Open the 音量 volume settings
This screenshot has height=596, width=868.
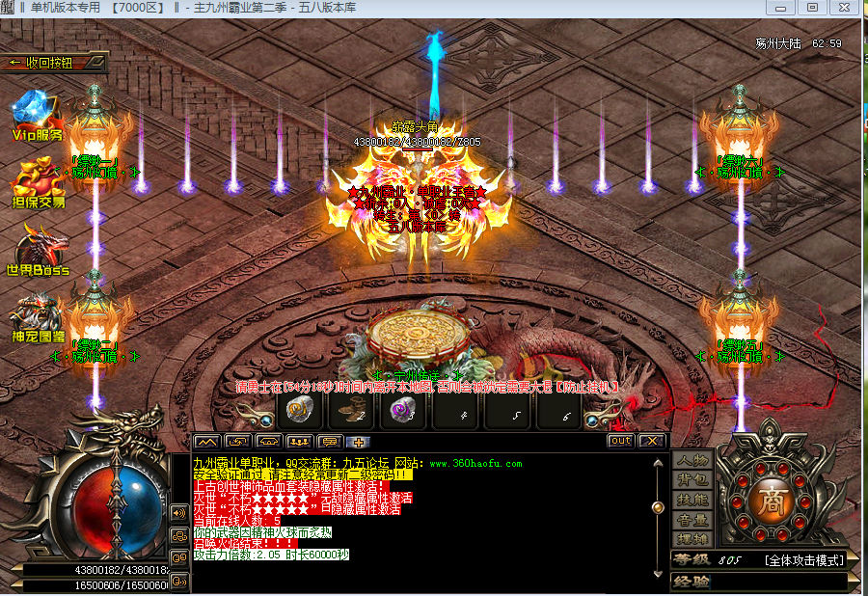point(692,520)
